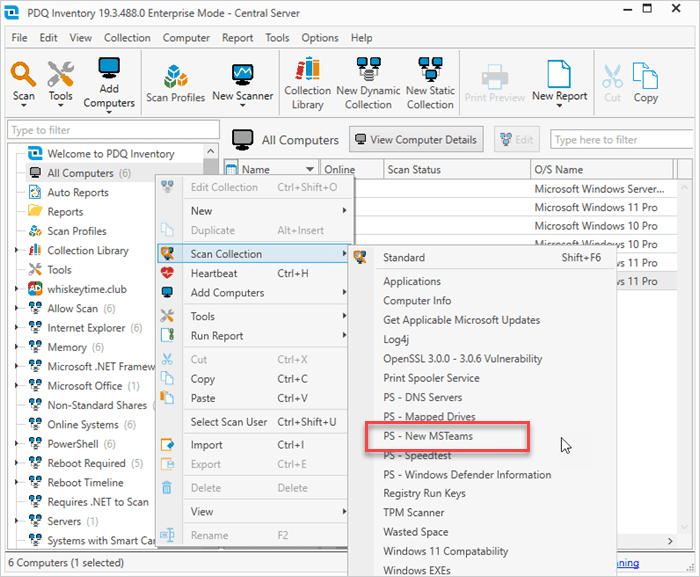Viewport: 700px width, 577px height.
Task: Select Online Systems collection
Action: (83, 425)
